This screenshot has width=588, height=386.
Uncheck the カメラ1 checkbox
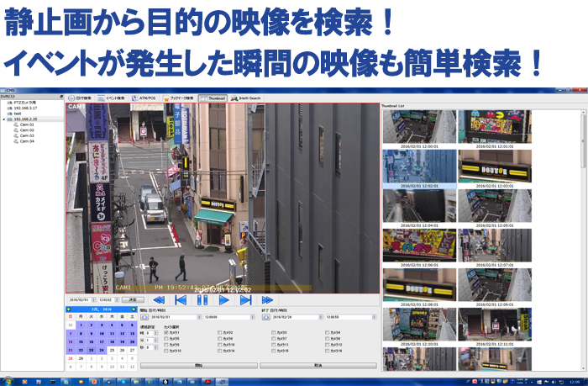coord(166,333)
